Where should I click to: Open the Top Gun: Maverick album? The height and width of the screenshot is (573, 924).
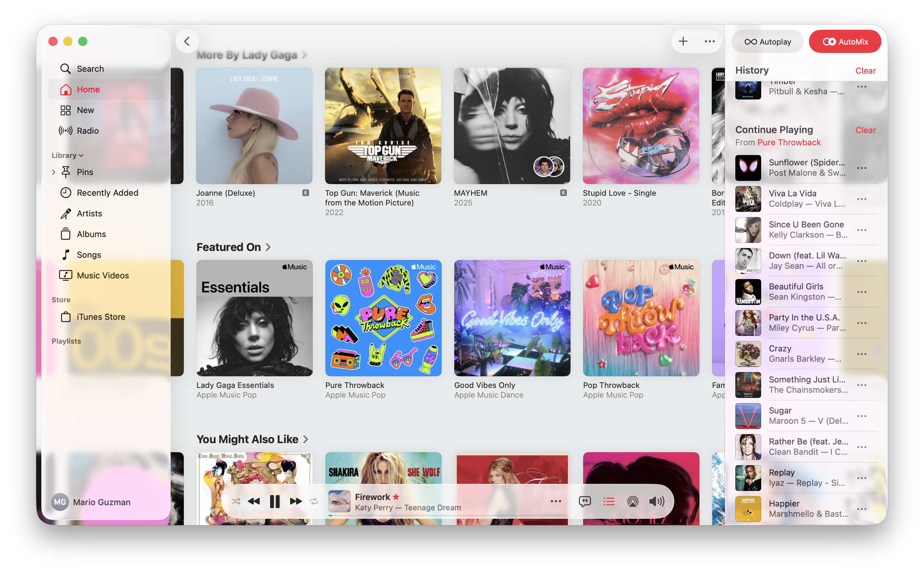(x=383, y=126)
